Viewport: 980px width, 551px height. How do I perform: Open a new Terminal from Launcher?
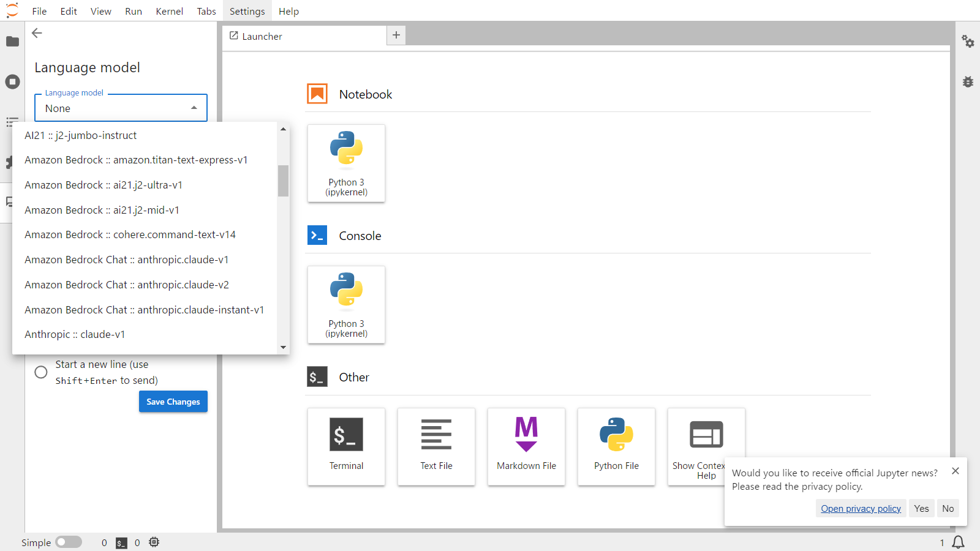[346, 446]
